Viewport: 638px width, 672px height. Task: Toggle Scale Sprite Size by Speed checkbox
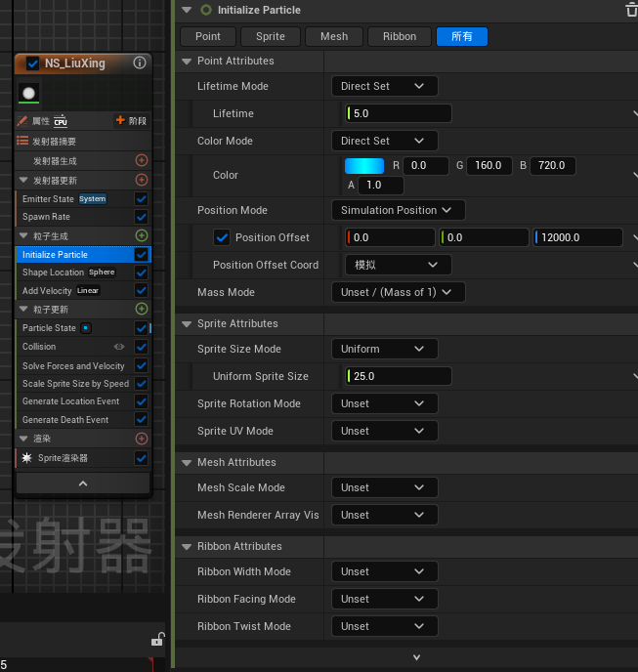pyautogui.click(x=141, y=384)
